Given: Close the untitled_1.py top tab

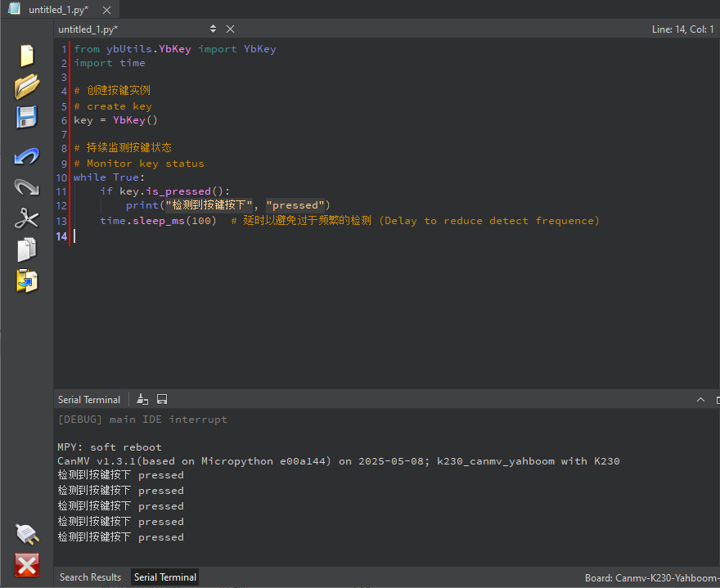Looking at the screenshot, I should coord(106,10).
